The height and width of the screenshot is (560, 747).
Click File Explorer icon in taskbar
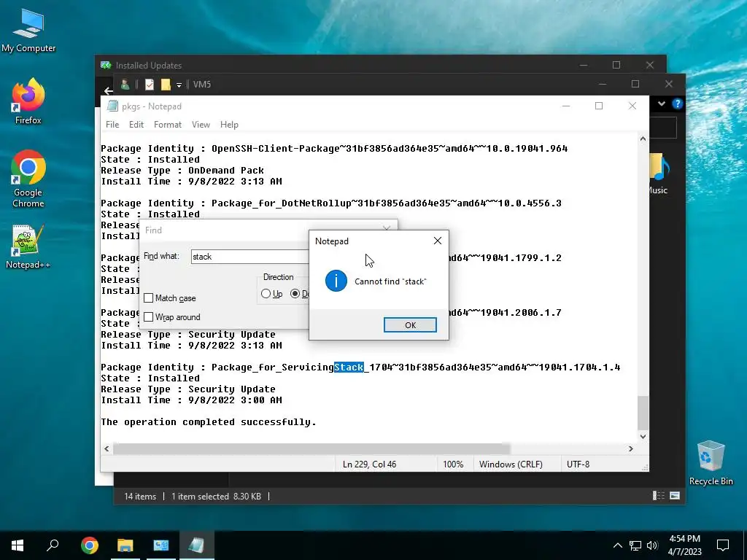tap(125, 545)
